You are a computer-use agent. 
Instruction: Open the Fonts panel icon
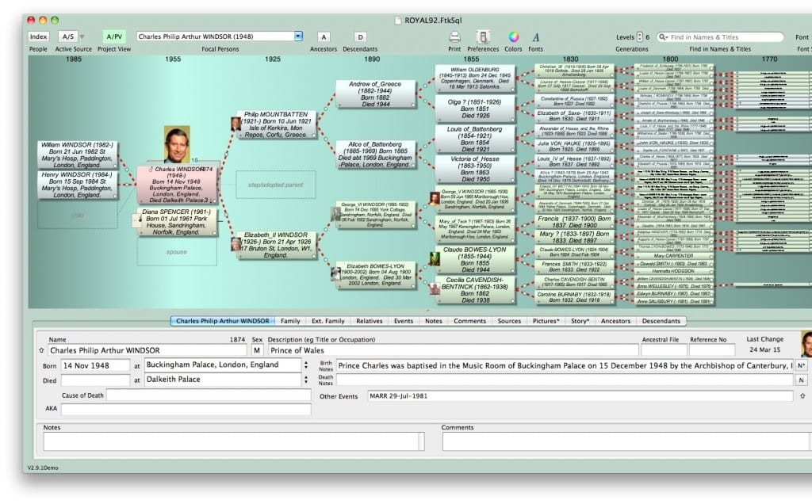coord(535,37)
